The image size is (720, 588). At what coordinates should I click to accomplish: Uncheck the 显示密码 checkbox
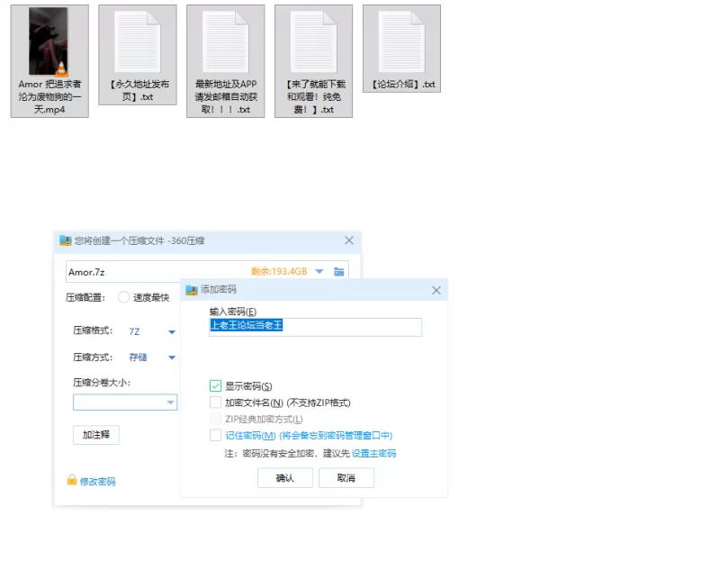[215, 386]
